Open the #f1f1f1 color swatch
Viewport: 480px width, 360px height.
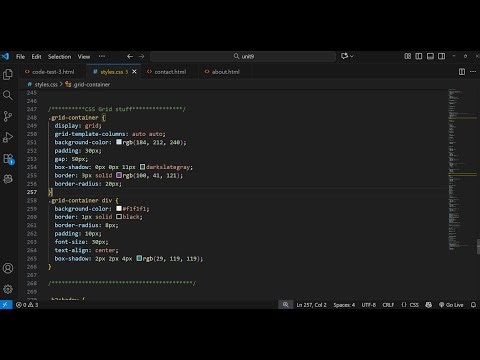tap(119, 208)
